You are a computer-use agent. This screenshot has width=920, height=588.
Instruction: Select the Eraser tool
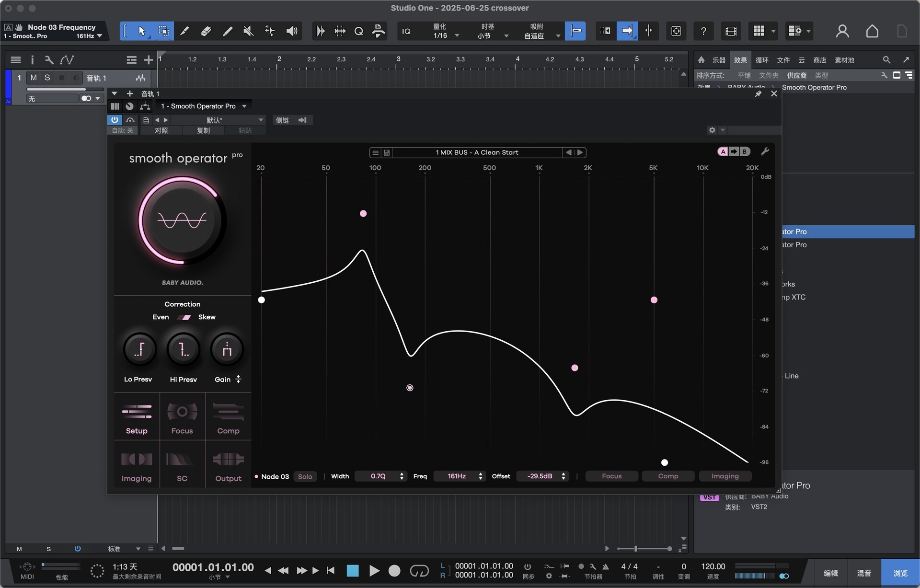tap(206, 31)
